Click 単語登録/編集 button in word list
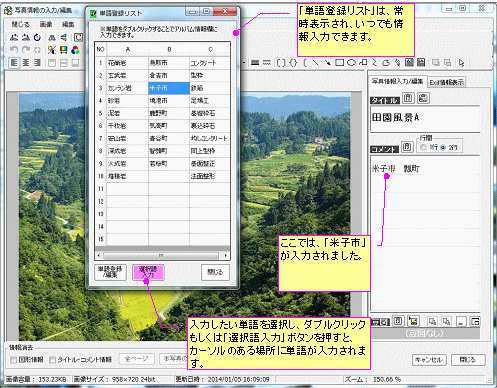Image resolution: width=497 pixels, height=388 pixels. coord(110,272)
